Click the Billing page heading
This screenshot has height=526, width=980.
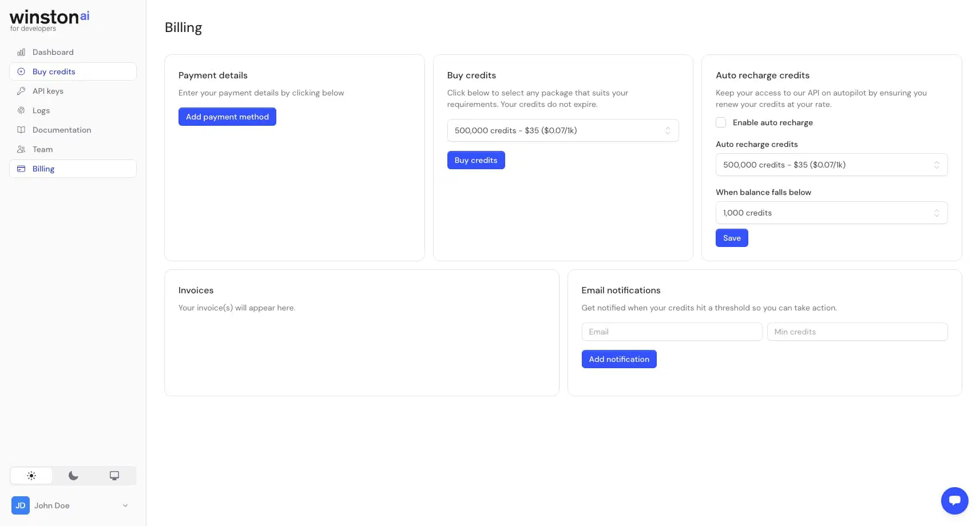point(183,27)
